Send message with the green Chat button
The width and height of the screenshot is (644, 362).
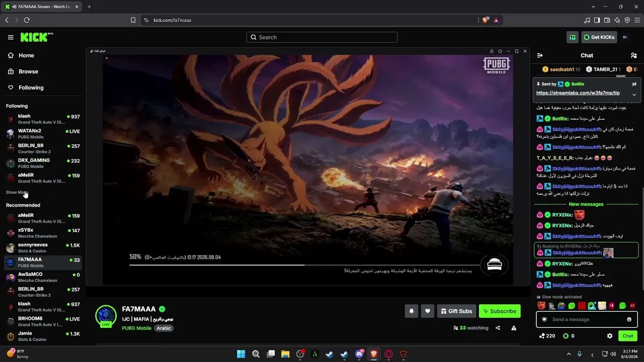tap(628, 336)
